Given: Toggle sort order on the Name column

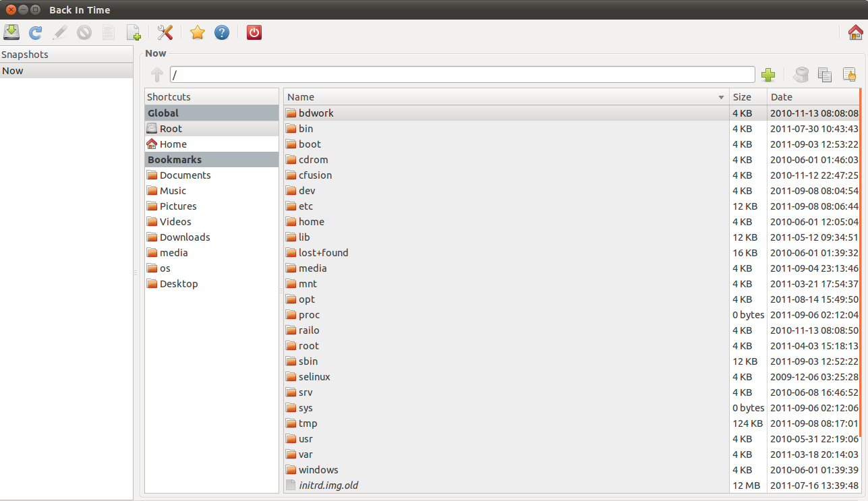Looking at the screenshot, I should (506, 97).
